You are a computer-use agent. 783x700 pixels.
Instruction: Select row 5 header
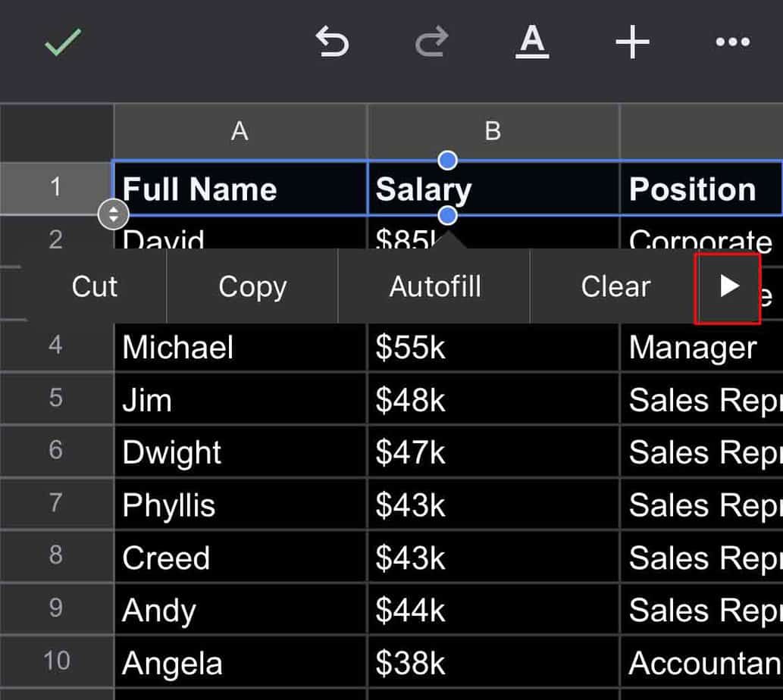pos(56,398)
